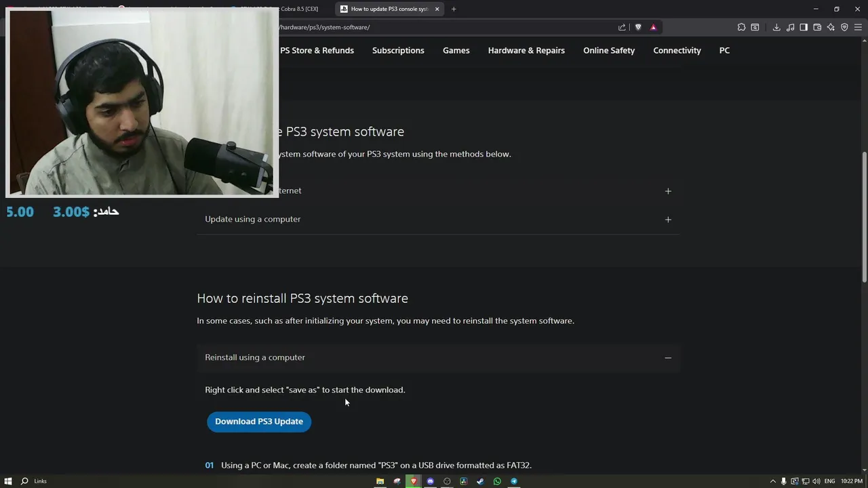Click the 'Right click and select save as' text
868x488 pixels.
pos(305,390)
